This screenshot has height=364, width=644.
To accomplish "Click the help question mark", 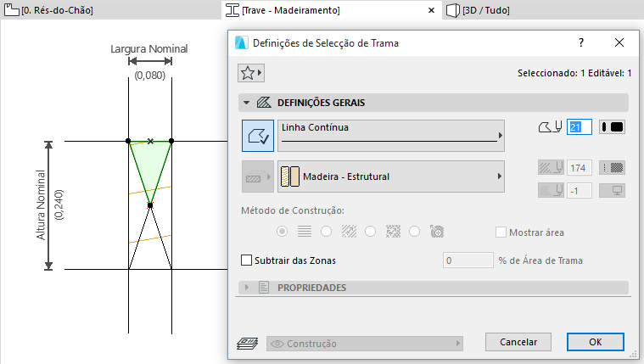I will coord(581,42).
